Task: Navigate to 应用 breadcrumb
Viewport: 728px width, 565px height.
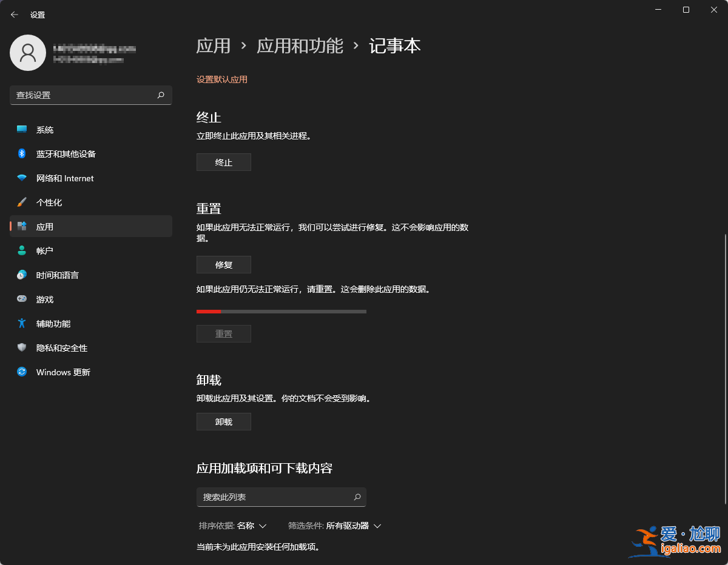Action: click(x=214, y=45)
